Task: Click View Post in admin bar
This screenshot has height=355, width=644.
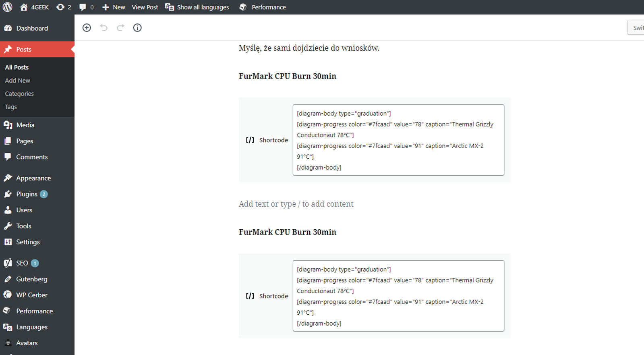Action: [x=145, y=7]
